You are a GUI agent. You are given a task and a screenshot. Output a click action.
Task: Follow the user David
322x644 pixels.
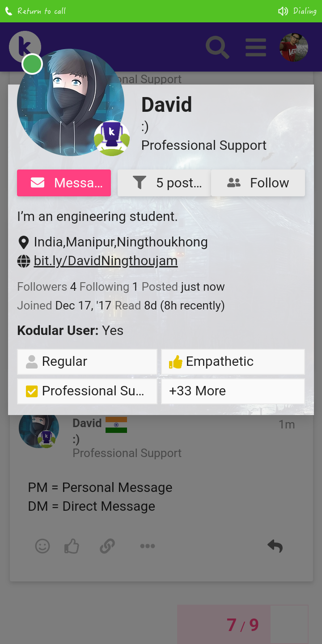point(258,183)
